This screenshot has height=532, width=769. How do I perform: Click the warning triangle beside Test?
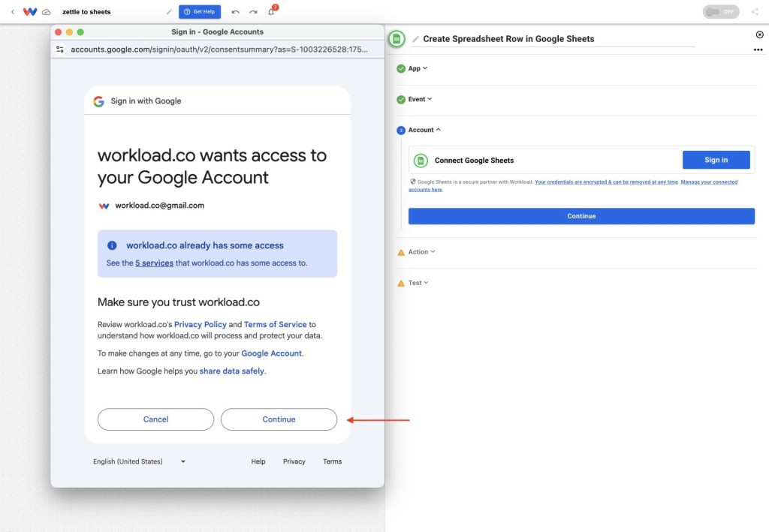(x=401, y=283)
